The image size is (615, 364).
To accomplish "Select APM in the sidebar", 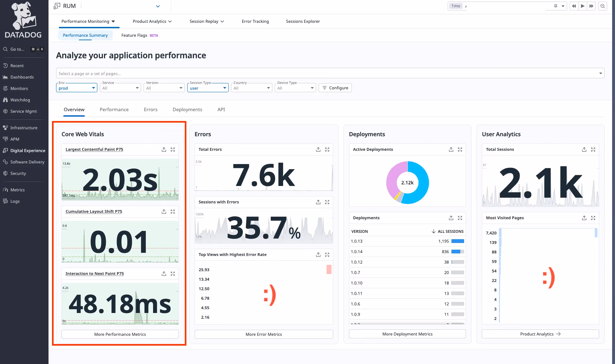I will [14, 139].
